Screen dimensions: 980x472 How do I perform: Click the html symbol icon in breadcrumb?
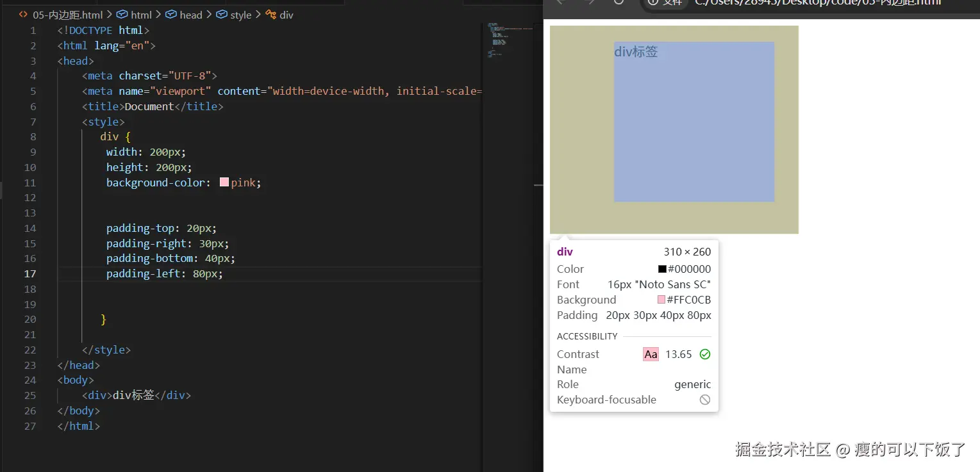coord(122,15)
